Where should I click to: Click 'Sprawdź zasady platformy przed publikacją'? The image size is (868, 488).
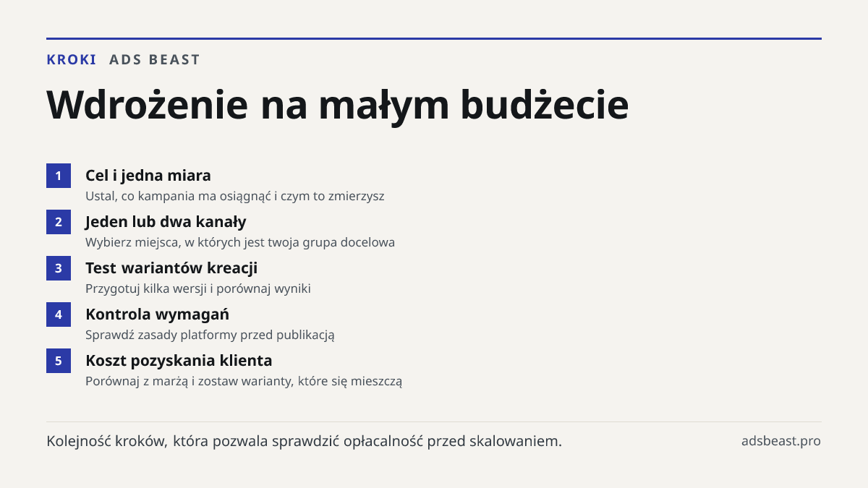(x=210, y=335)
